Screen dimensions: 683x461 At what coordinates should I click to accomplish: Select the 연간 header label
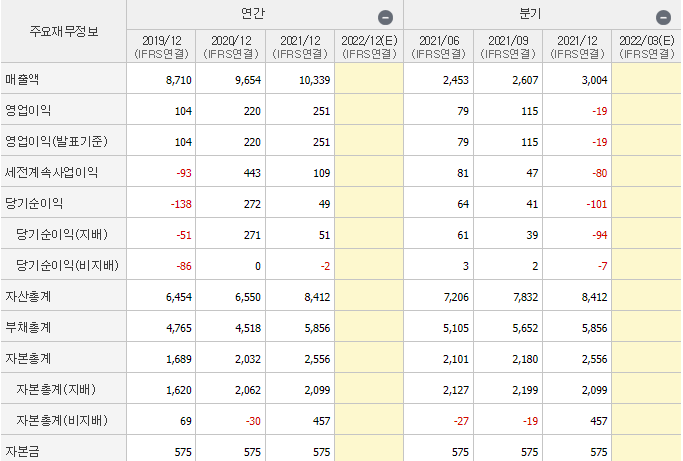(253, 14)
